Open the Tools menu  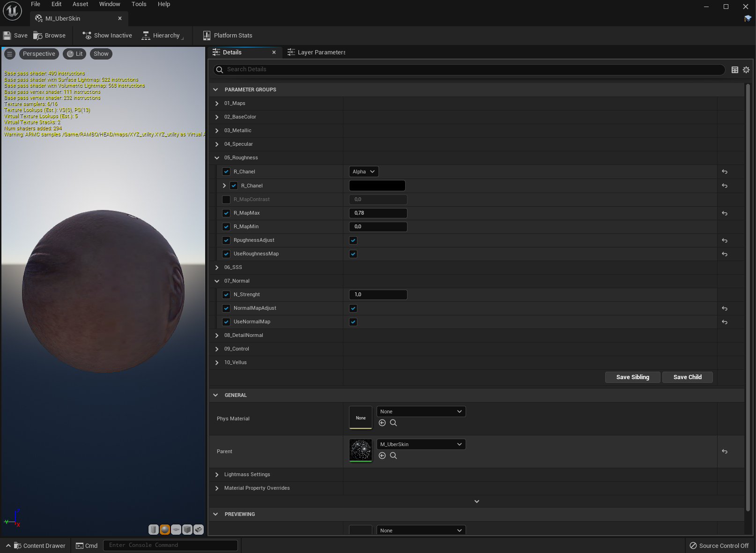click(x=139, y=4)
